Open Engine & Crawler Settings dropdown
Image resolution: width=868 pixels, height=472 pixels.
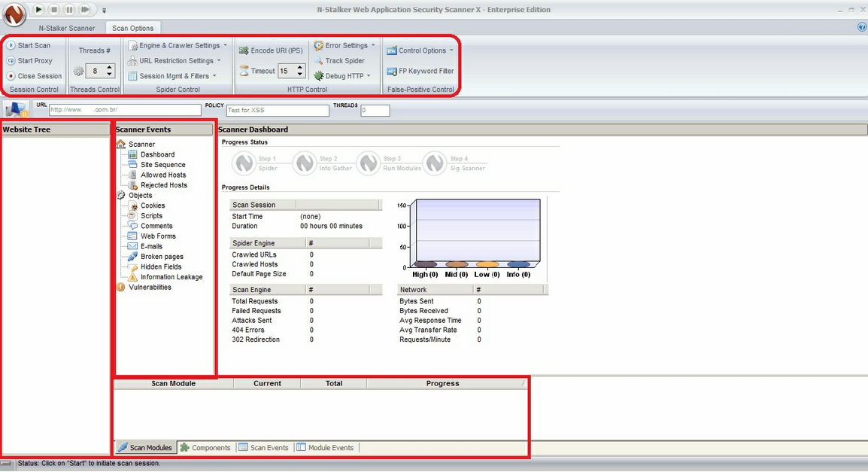click(x=178, y=45)
